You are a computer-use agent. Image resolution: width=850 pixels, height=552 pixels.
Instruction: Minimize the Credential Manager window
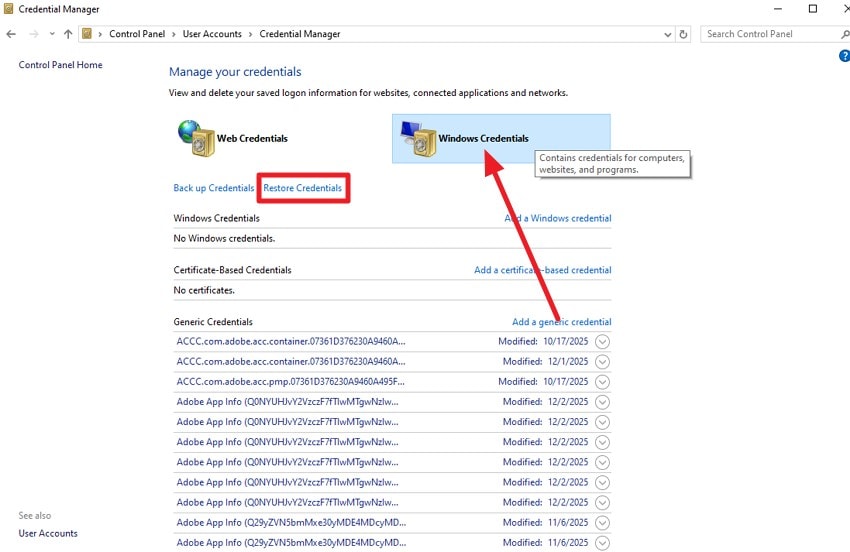tap(778, 9)
